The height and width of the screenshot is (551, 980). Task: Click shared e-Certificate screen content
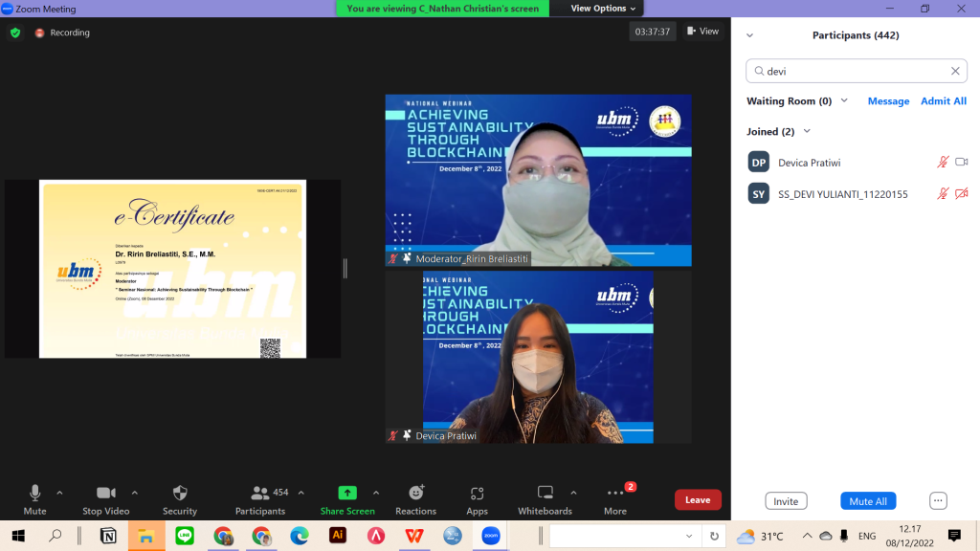click(x=172, y=269)
